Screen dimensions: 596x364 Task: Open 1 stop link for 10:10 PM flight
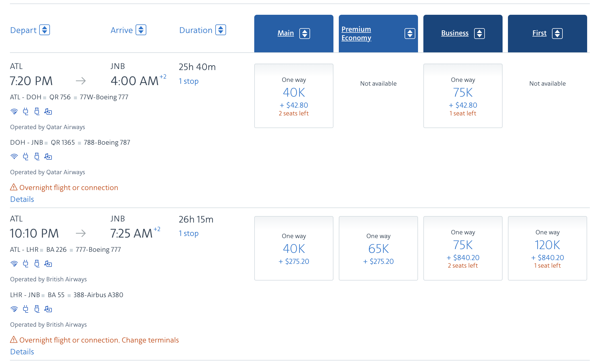point(189,233)
